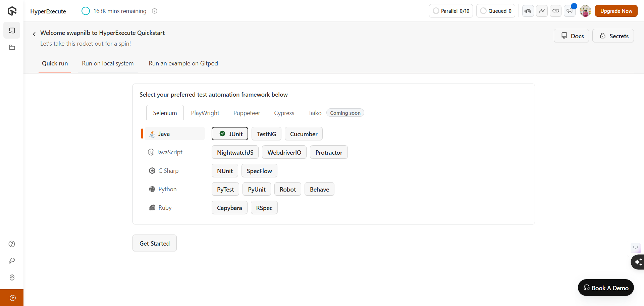
Task: Select the TestNG framework option
Action: pos(267,134)
